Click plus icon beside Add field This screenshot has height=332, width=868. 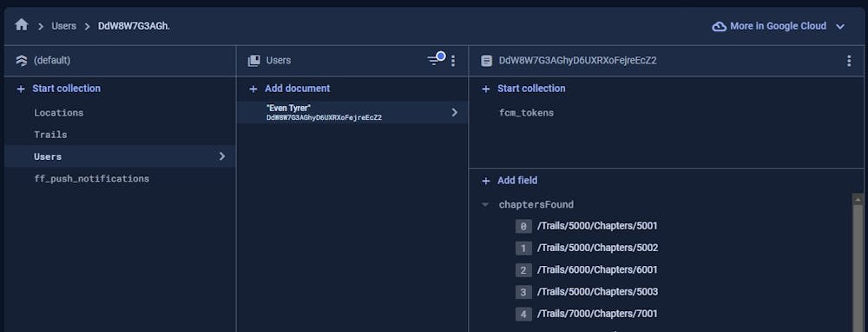click(x=485, y=181)
